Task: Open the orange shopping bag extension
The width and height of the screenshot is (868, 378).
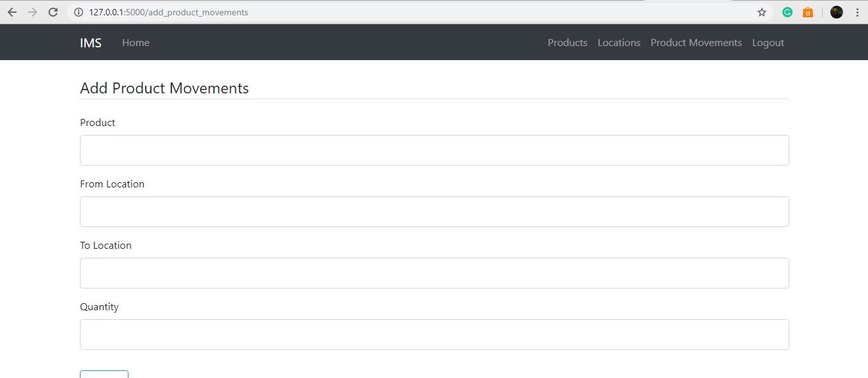Action: coord(808,12)
